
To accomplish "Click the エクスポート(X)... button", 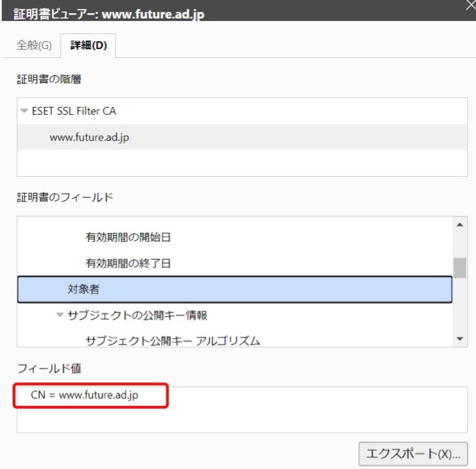I will [x=413, y=454].
